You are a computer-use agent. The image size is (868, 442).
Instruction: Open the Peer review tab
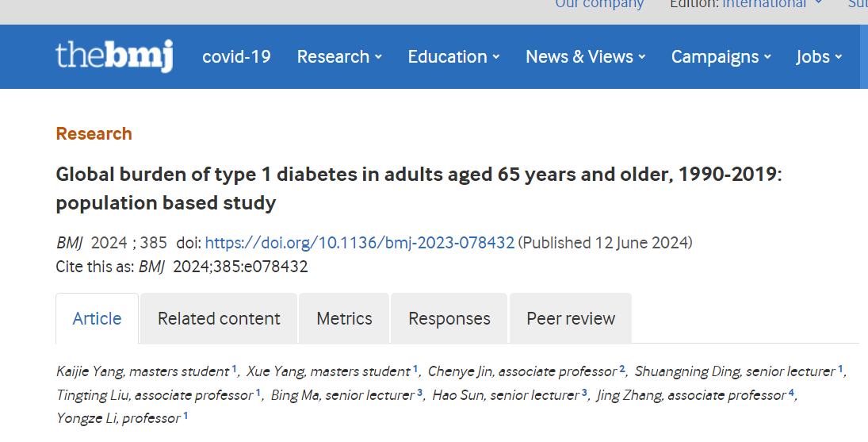[x=571, y=318]
